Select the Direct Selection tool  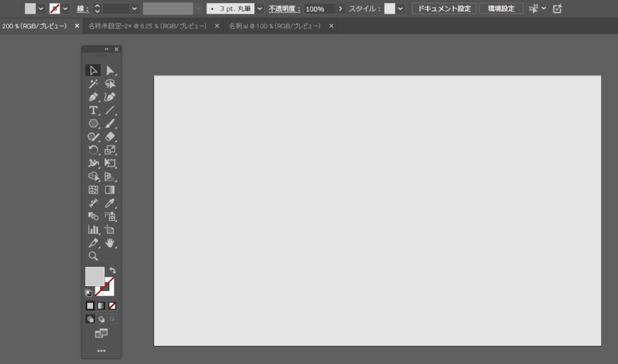coord(110,71)
